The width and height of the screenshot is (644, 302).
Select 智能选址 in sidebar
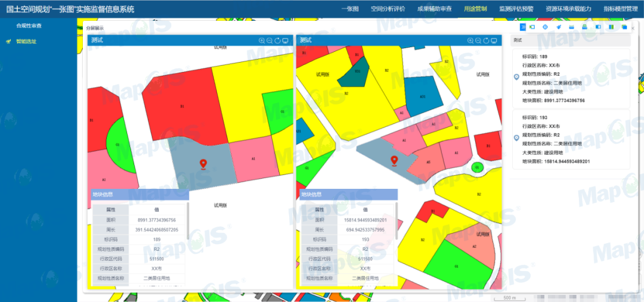coord(26,42)
